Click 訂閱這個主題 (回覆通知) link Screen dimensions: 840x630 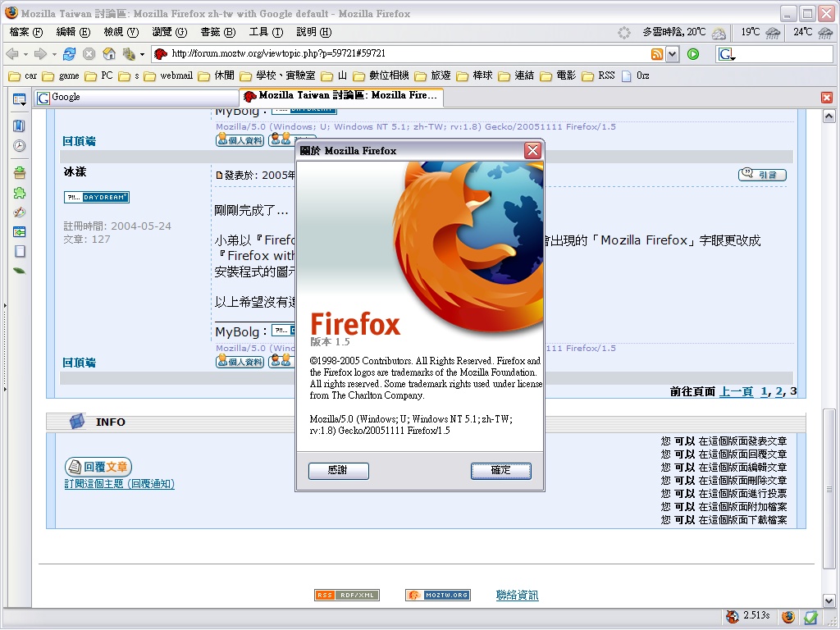click(120, 484)
